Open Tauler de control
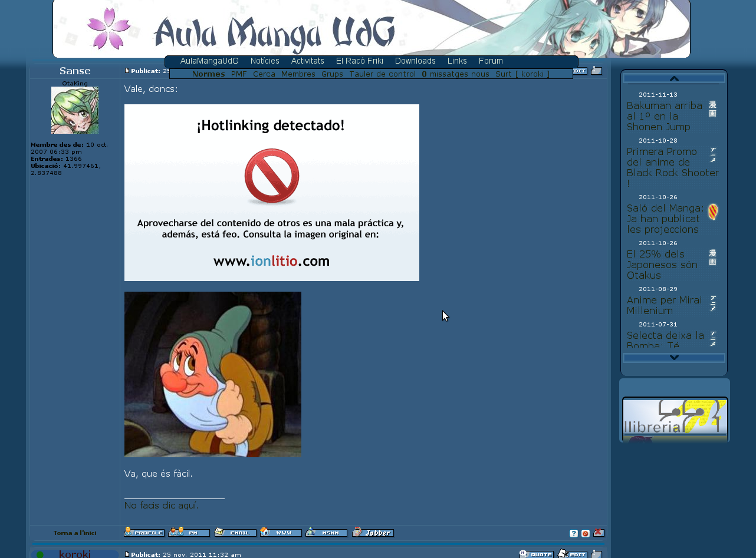This screenshot has height=558, width=756. point(382,74)
